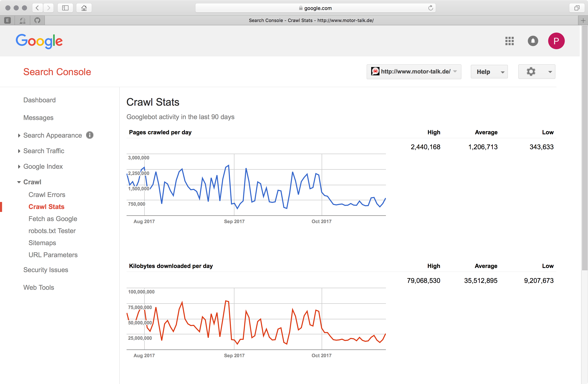Click the Safari home icon

(84, 8)
